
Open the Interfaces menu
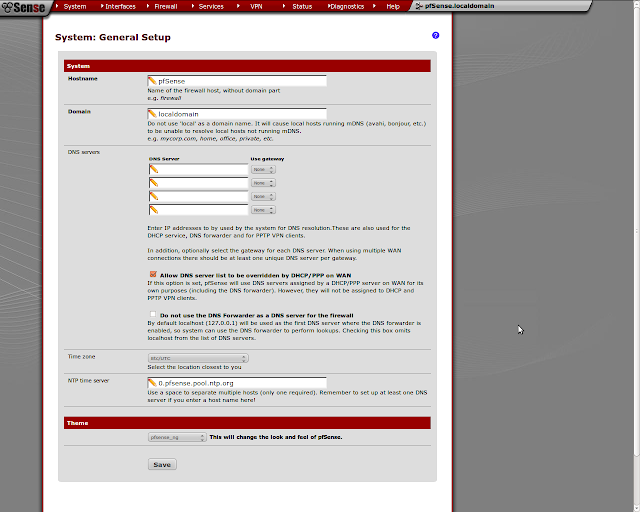point(120,7)
